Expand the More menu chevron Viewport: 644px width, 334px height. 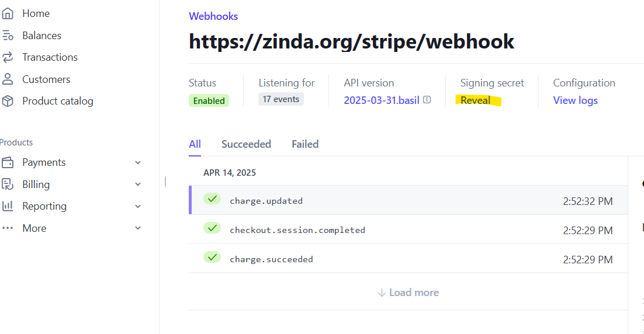(x=138, y=228)
